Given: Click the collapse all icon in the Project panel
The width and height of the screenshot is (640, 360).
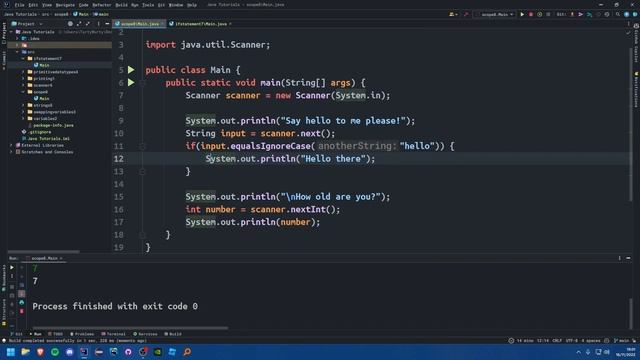Looking at the screenshot, I should coord(88,24).
